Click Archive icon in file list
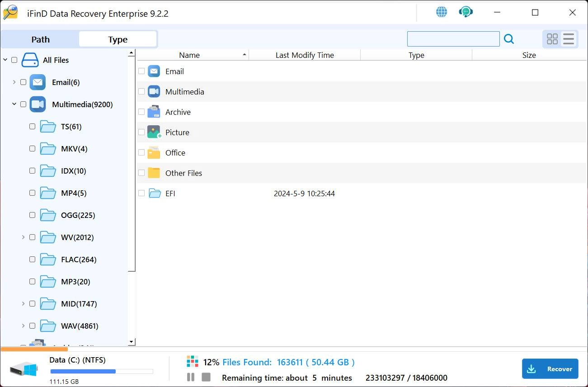 coord(154,112)
